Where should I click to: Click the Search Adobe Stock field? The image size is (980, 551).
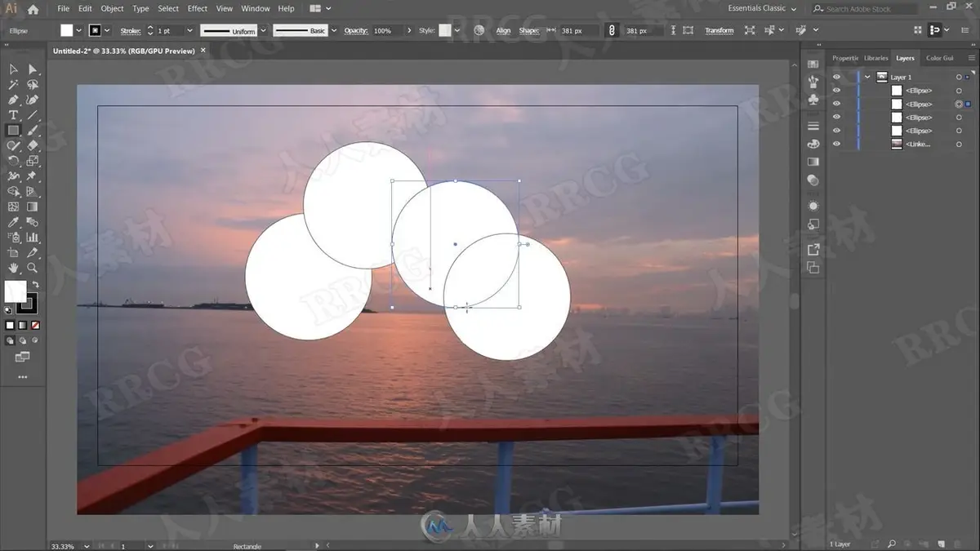click(x=865, y=8)
